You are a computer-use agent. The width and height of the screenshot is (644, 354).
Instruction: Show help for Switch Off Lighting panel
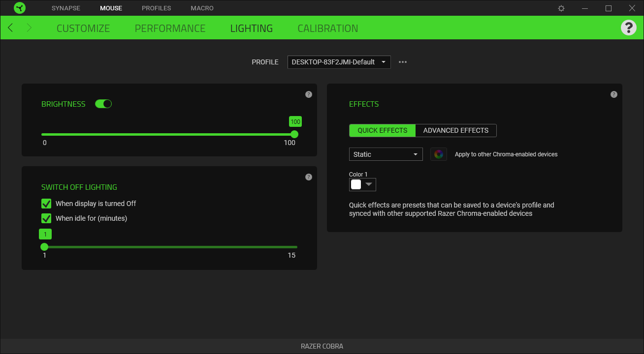click(309, 177)
